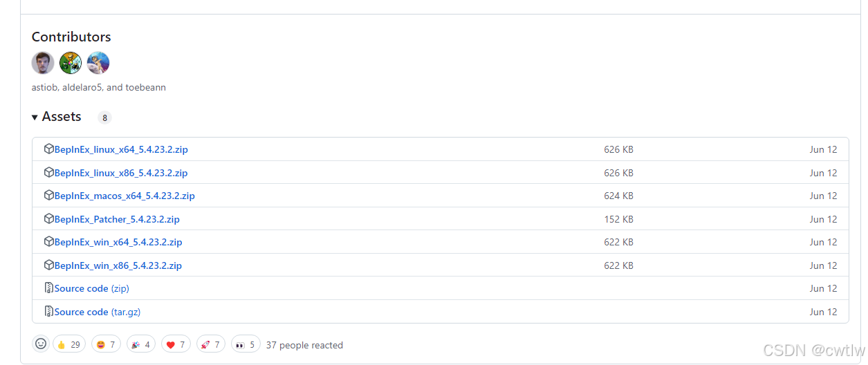This screenshot has width=868, height=365.
Task: Toggle the thumbs-up reaction with 29
Action: click(69, 344)
